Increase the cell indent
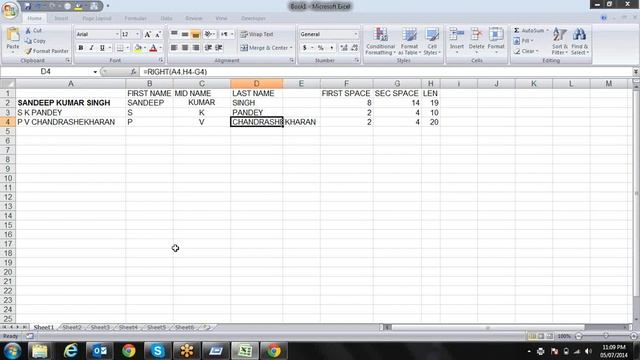The image size is (640, 360). coord(219,48)
